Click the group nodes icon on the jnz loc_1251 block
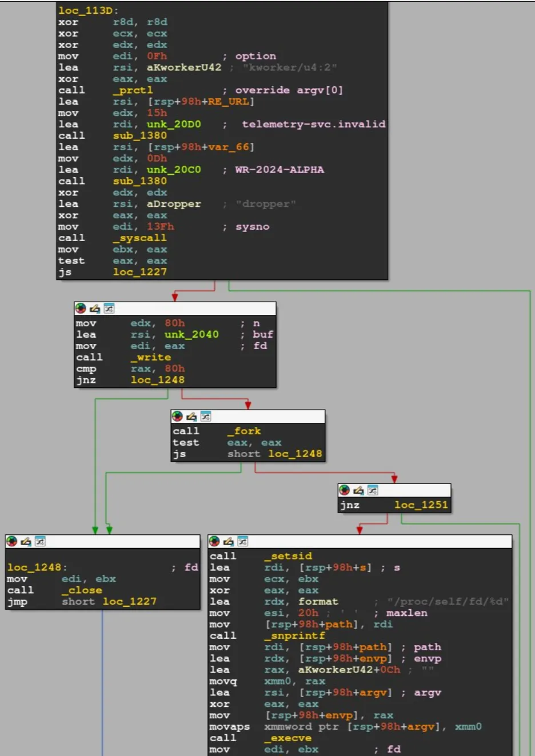This screenshot has height=756, width=535. coord(373,490)
